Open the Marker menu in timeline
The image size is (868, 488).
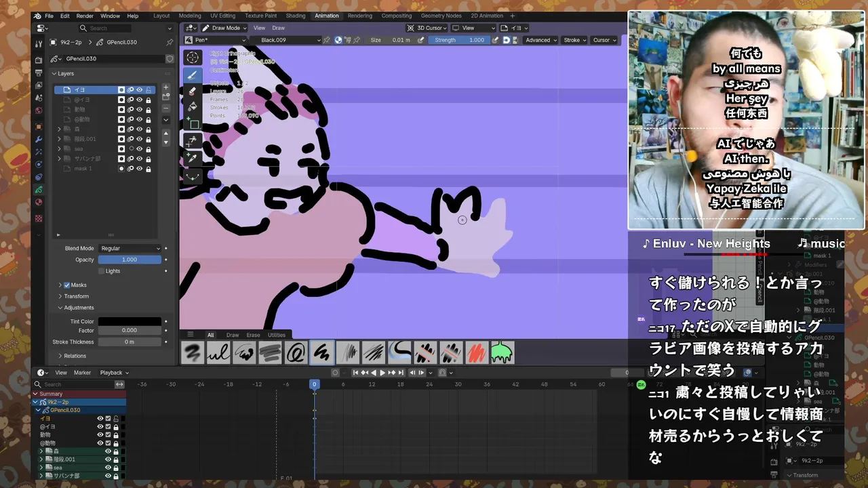[x=82, y=372]
